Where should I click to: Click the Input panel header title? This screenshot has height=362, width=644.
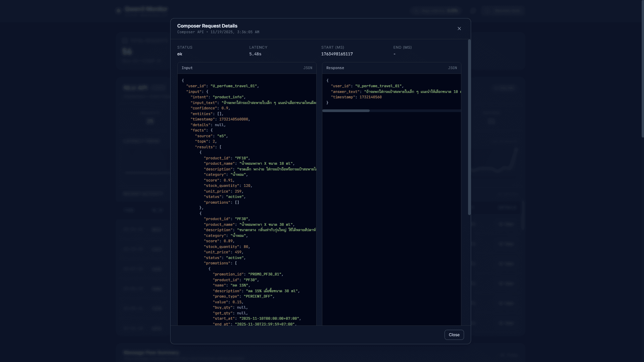point(187,68)
